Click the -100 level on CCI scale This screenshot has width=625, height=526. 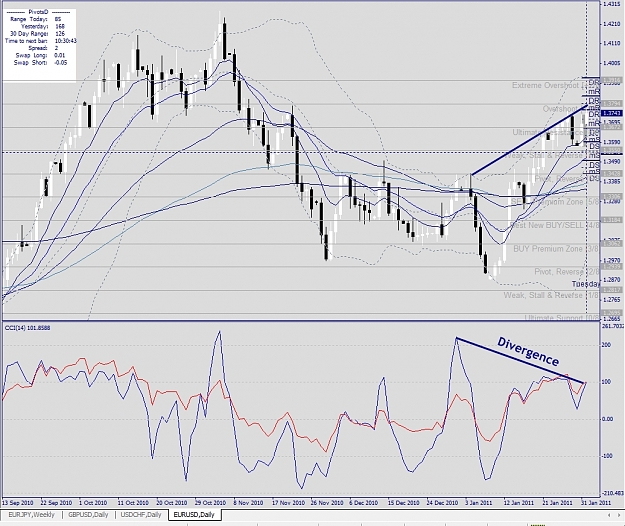[607, 456]
